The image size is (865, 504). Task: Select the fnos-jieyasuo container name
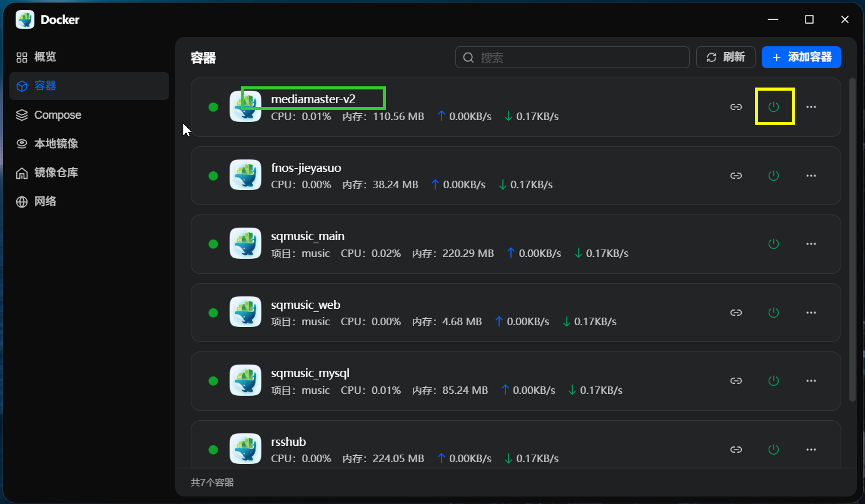coord(306,168)
